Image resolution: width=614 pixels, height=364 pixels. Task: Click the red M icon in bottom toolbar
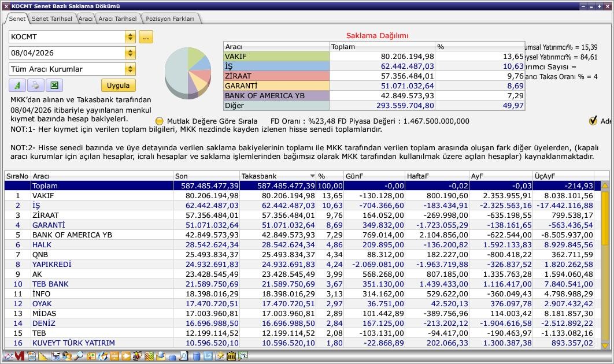(x=20, y=356)
